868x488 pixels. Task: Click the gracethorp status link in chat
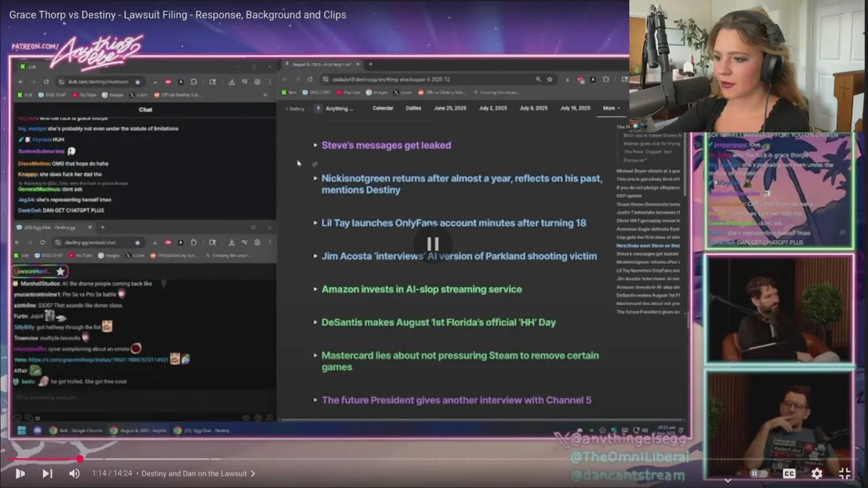tap(98, 360)
